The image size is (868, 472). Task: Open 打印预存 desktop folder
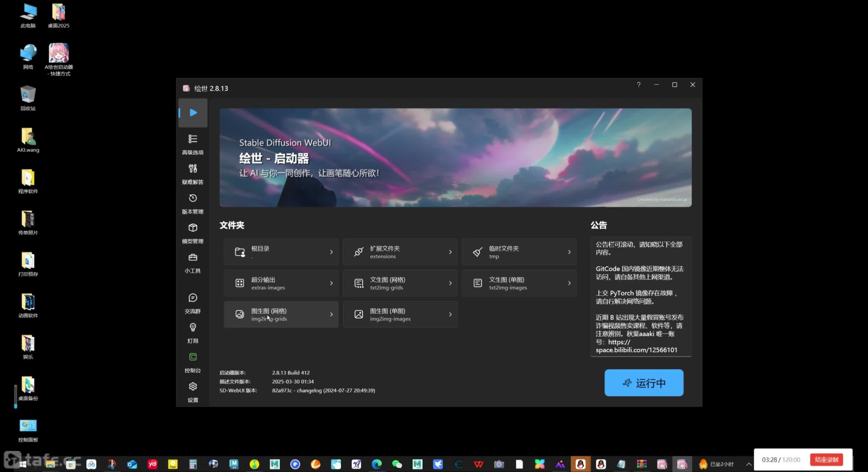pyautogui.click(x=28, y=264)
